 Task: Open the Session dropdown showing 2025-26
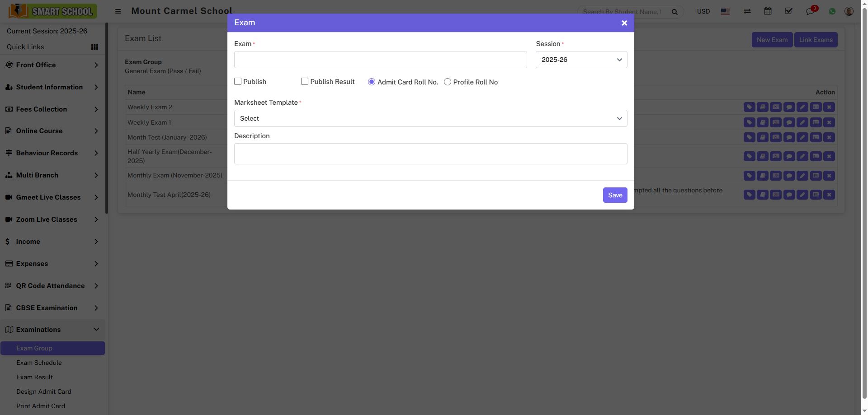581,60
